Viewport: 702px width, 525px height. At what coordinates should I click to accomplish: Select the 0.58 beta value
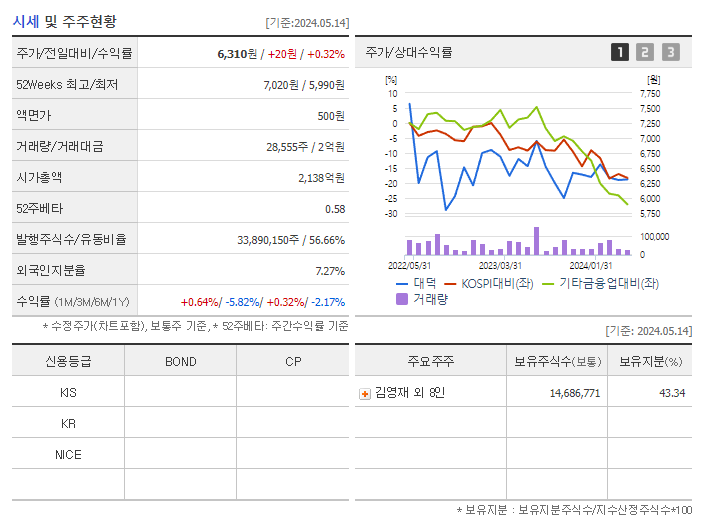click(x=335, y=209)
